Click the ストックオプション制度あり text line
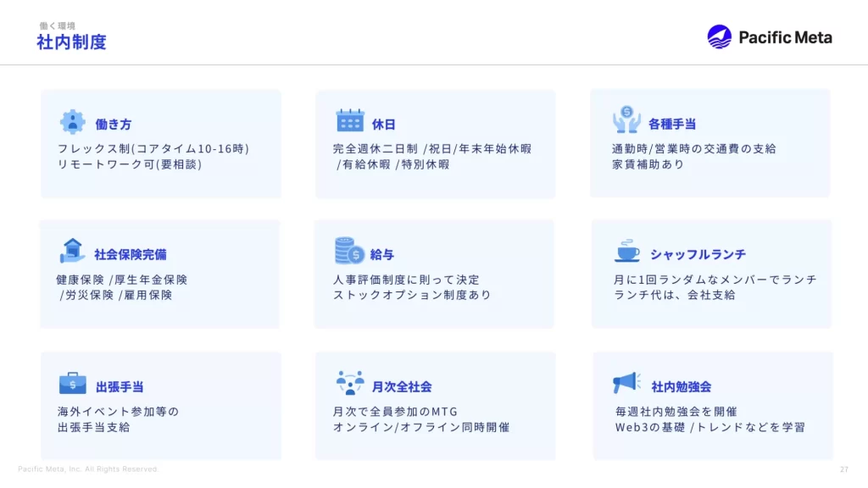The image size is (868, 488). click(x=411, y=295)
